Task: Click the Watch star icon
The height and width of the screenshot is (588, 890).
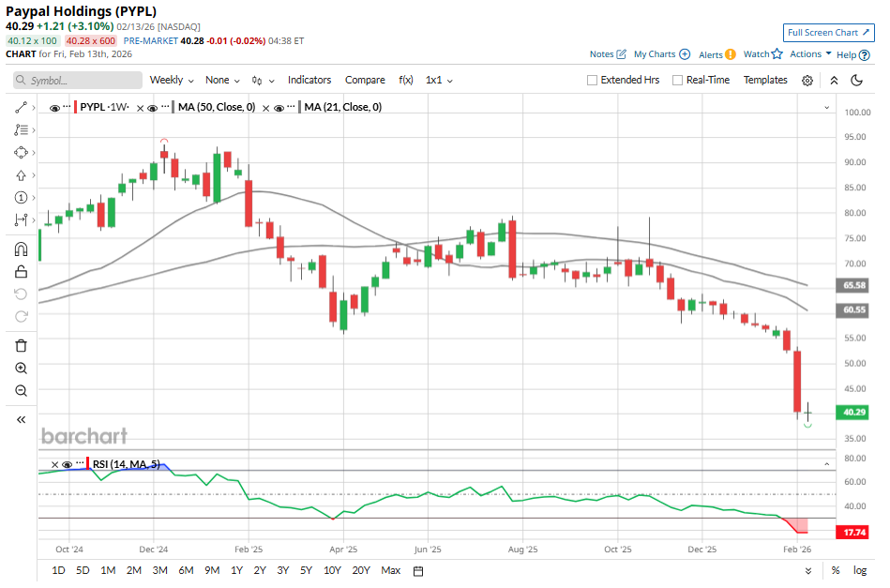Action: pyautogui.click(x=777, y=53)
